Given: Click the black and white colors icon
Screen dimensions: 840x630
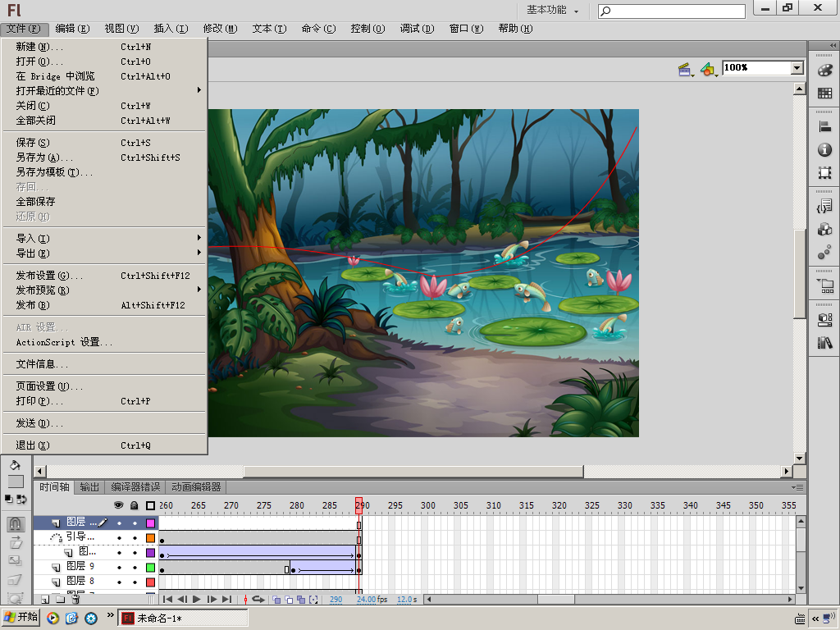Looking at the screenshot, I should (x=9, y=499).
